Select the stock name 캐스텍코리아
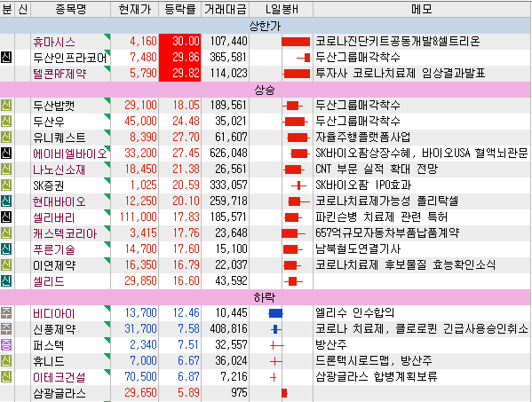This screenshot has width=532, height=402. [65, 233]
